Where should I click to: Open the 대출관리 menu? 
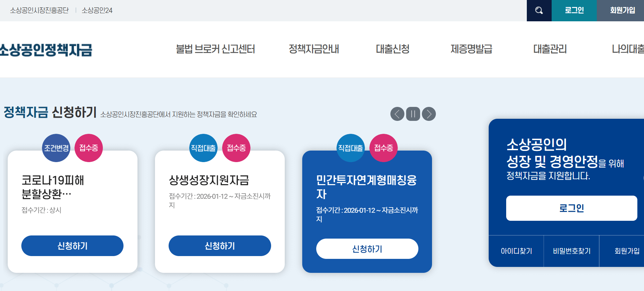click(x=550, y=49)
